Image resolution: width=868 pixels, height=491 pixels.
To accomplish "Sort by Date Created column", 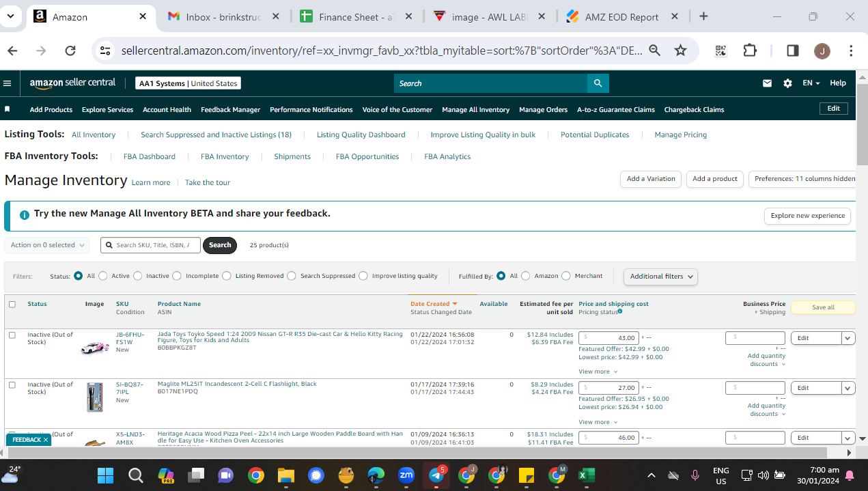I will click(x=434, y=304).
